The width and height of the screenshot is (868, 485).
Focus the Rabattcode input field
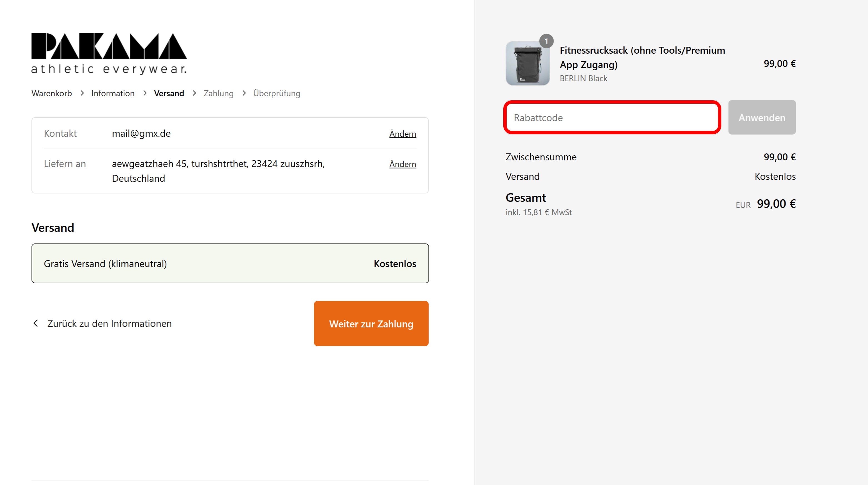point(612,117)
